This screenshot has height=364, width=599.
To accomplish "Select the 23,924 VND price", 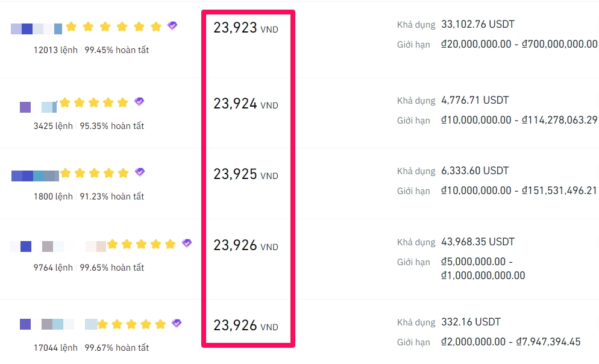I will click(246, 104).
